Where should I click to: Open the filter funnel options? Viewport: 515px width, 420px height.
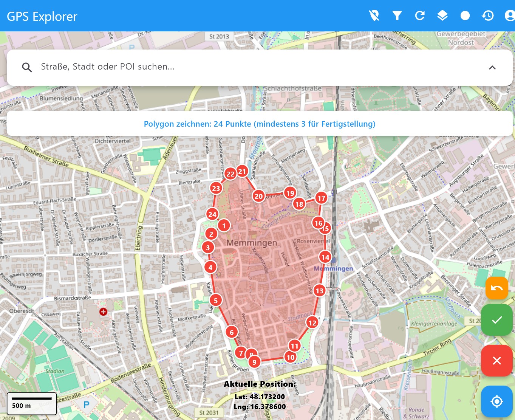(x=397, y=15)
